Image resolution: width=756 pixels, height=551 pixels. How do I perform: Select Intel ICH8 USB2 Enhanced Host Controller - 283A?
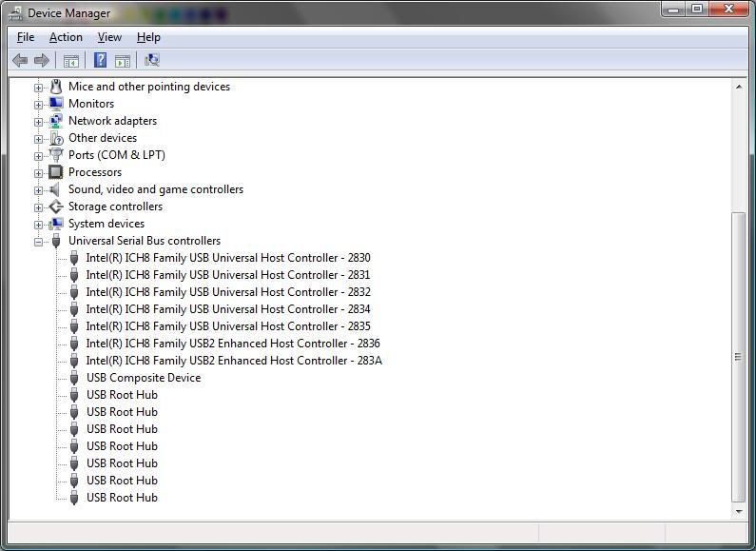[234, 361]
